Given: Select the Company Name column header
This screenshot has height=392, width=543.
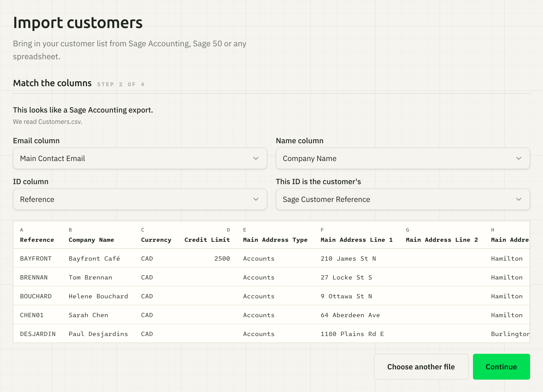Looking at the screenshot, I should pos(91,240).
